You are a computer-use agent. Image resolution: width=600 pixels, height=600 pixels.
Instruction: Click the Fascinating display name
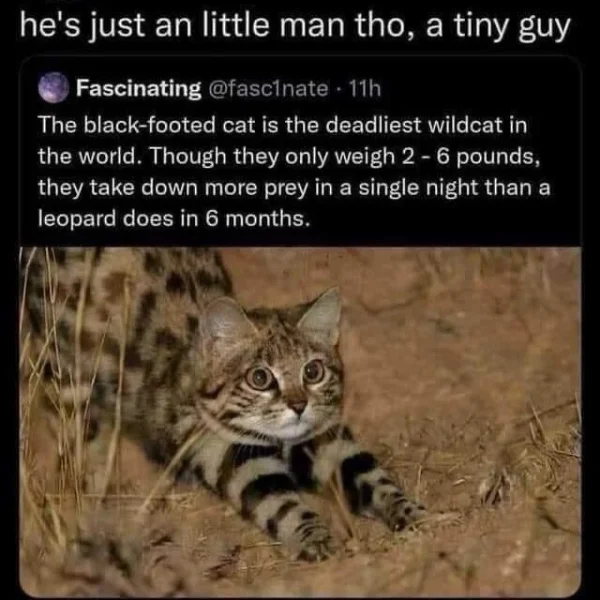tap(139, 88)
